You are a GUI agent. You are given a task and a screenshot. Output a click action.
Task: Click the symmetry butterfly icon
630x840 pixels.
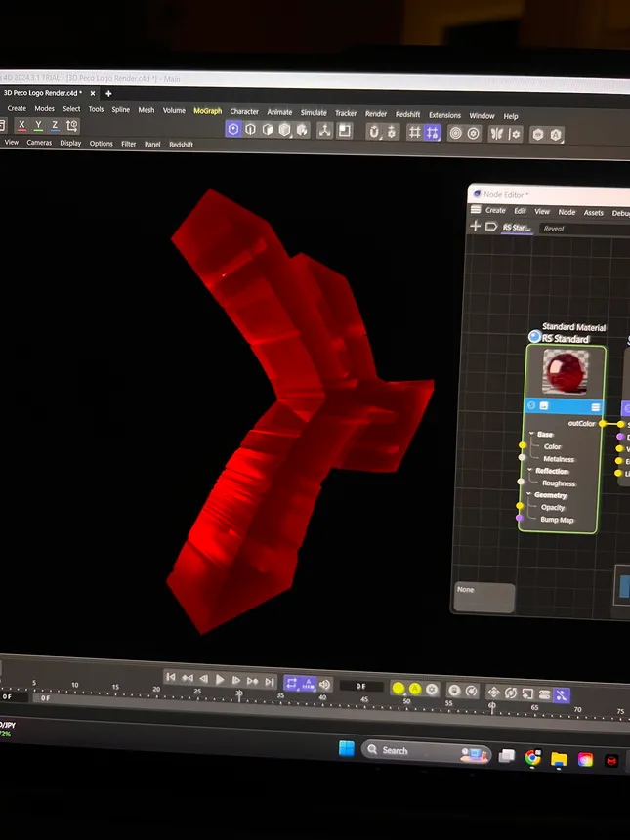pyautogui.click(x=497, y=134)
